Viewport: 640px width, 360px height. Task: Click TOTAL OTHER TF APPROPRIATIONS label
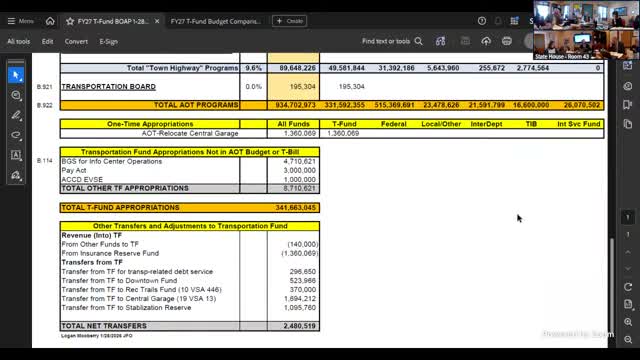click(125, 188)
